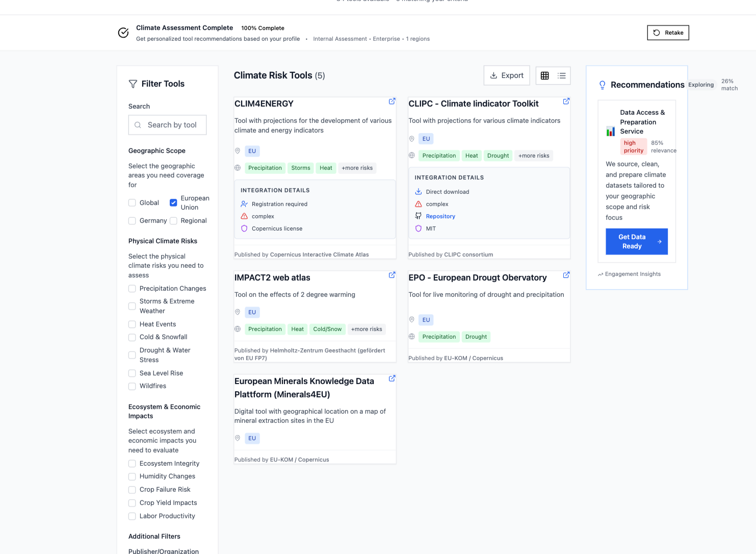Enable Wildfires filter
Screen dimensions: 756x554
coord(132,386)
